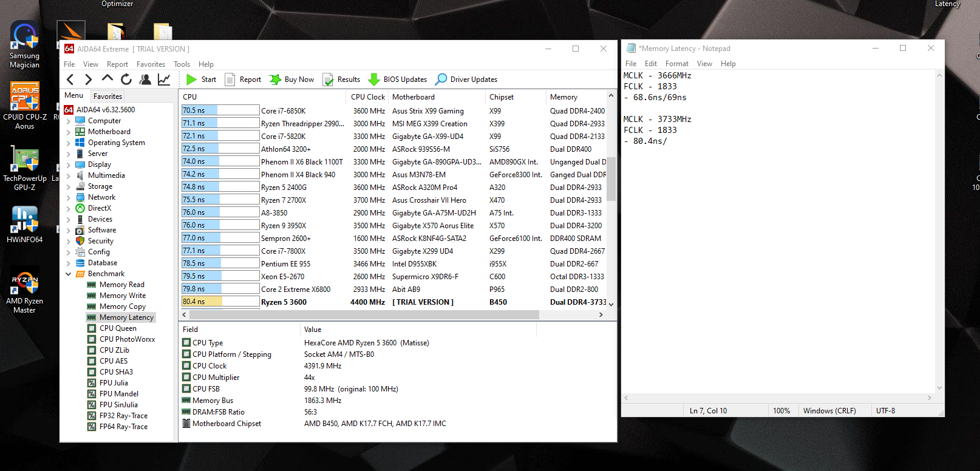Open AIDA64 File menu
980x471 pixels.
point(69,64)
